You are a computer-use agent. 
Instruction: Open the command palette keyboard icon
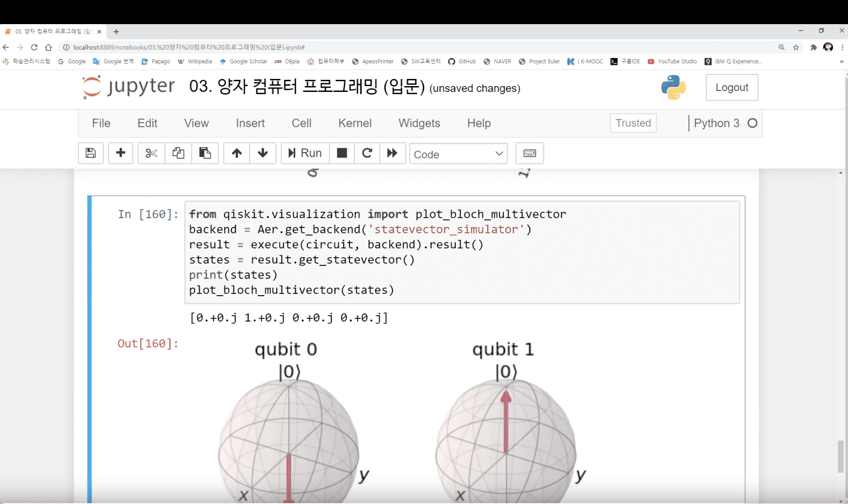tap(529, 153)
